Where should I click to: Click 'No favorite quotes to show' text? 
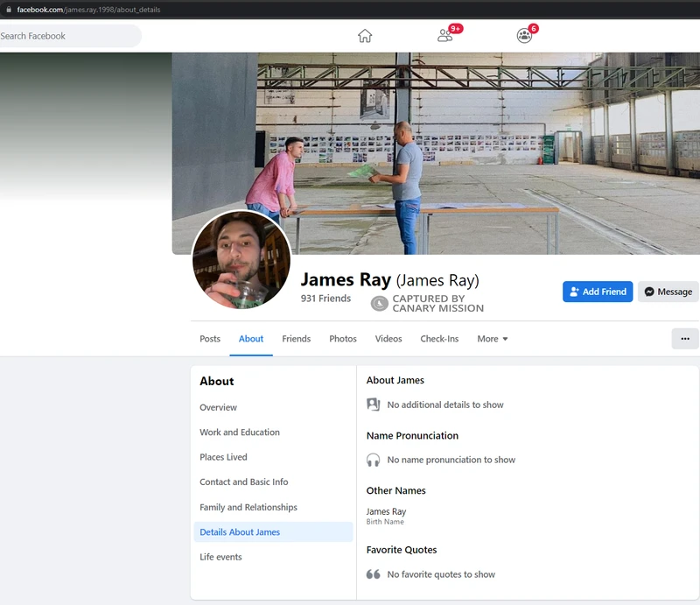(x=441, y=574)
